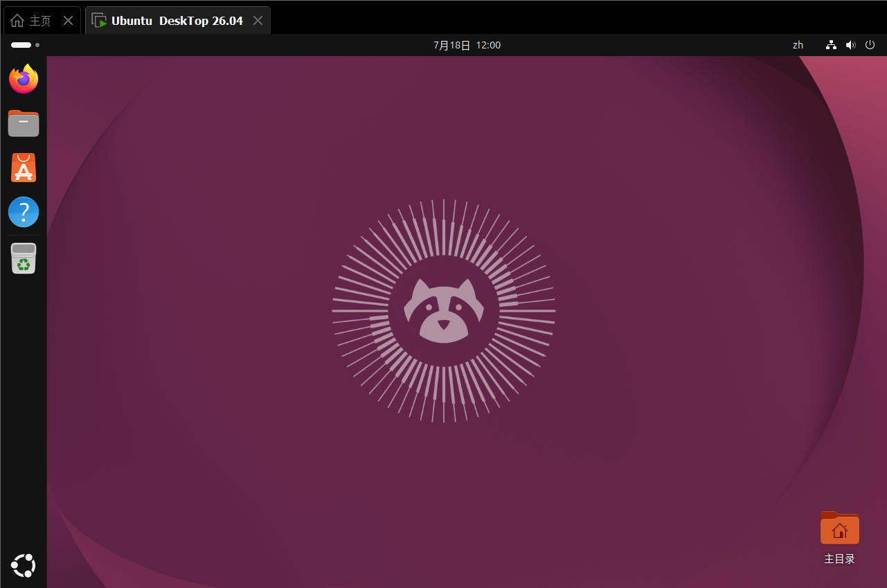Open the power icon in top bar
Image resolution: width=887 pixels, height=588 pixels.
click(x=870, y=45)
